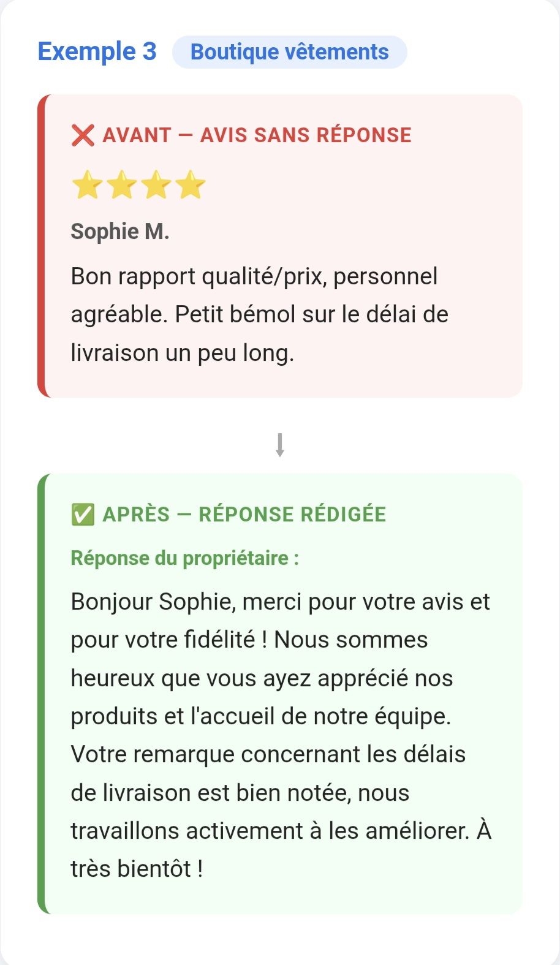Click the second yellow star
Screen dimensions: 560x965
[x=121, y=185]
